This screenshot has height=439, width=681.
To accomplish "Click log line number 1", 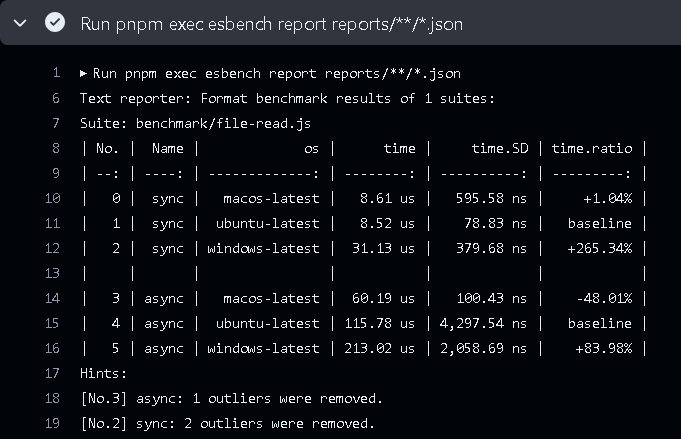I will [56, 73].
